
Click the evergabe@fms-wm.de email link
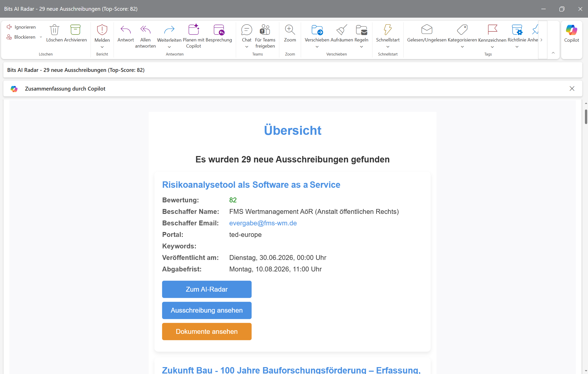pos(263,223)
